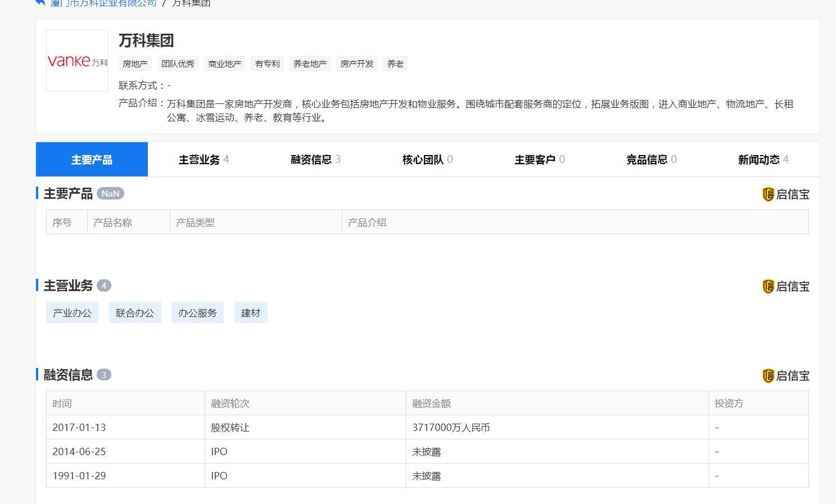Screen dimensions: 836x504
Task: Open the 融资信息 tab
Action: tap(315, 160)
